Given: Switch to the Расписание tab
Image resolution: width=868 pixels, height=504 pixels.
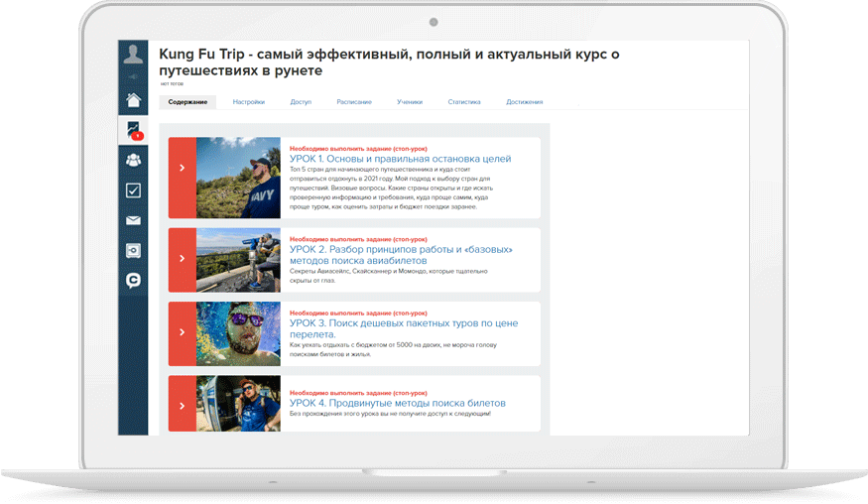Looking at the screenshot, I should tap(354, 102).
